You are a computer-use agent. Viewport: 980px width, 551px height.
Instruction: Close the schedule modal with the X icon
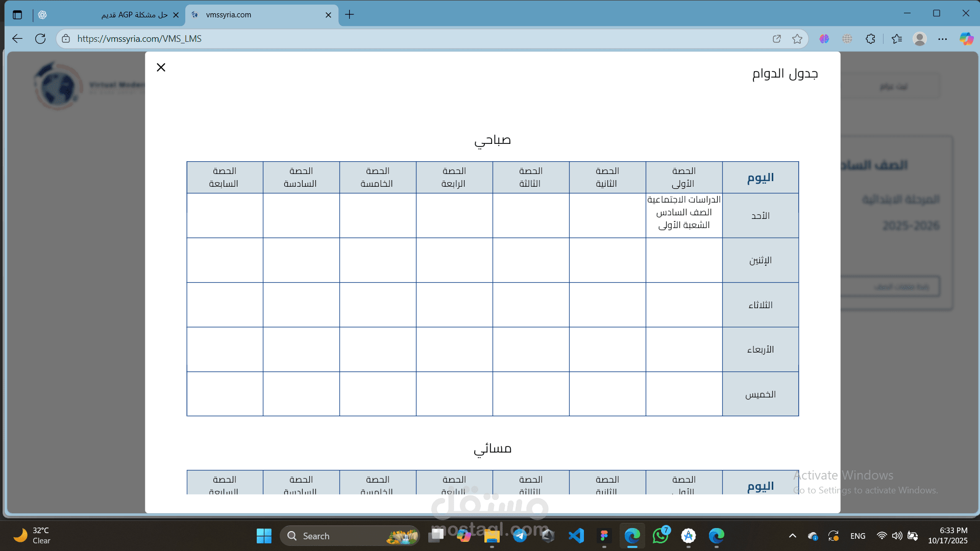pos(161,67)
